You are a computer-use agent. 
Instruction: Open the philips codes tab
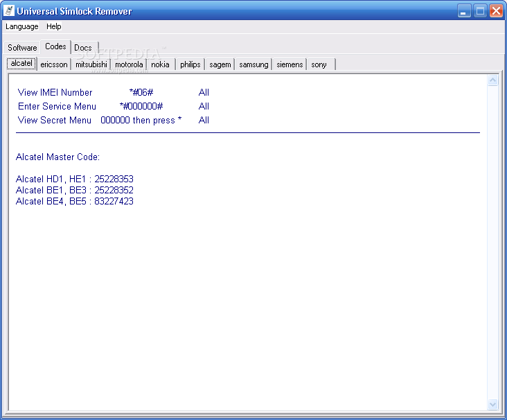point(190,64)
